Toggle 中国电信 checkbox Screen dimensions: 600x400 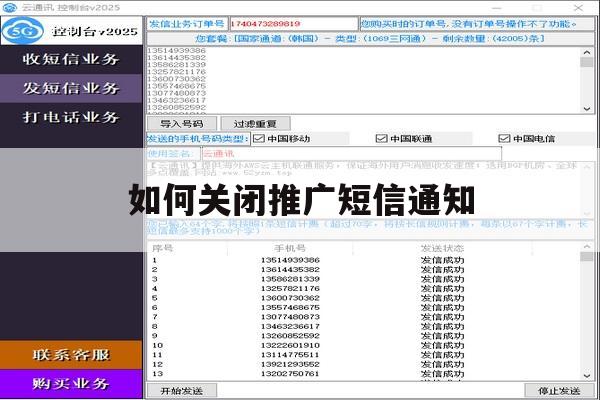[504, 139]
